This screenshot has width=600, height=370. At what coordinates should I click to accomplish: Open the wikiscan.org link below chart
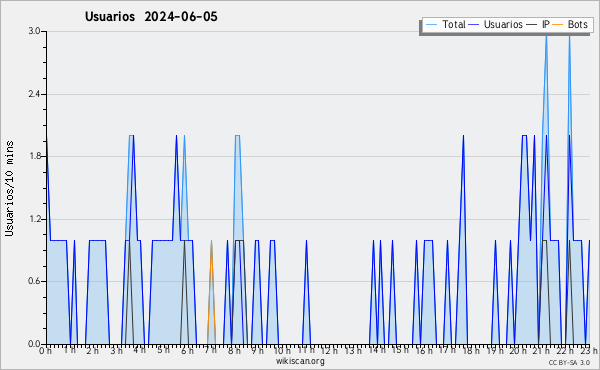coord(300,360)
